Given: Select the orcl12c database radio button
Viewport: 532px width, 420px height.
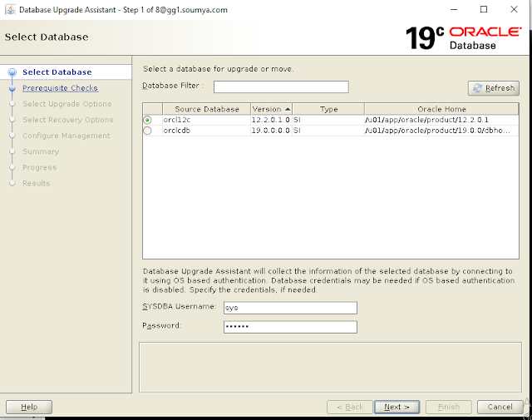Looking at the screenshot, I should [147, 121].
